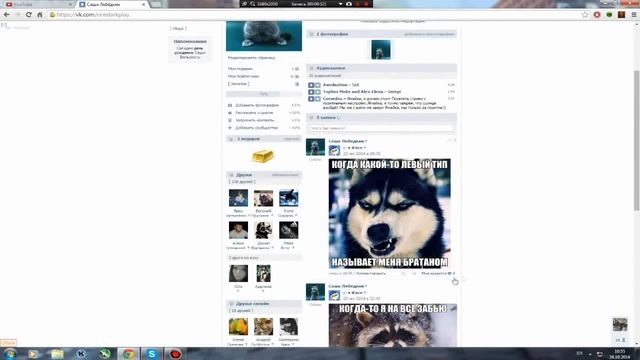Open the recording bar dropdown arrow
The height and width of the screenshot is (360, 640).
340,4
